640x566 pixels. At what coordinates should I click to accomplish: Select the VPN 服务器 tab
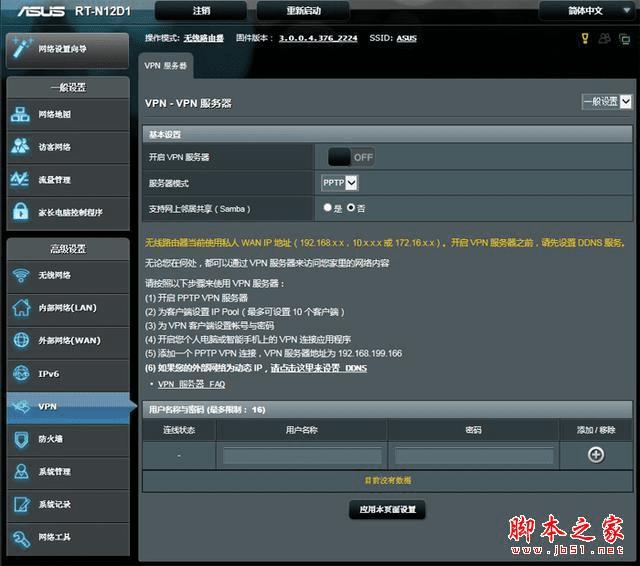(165, 66)
